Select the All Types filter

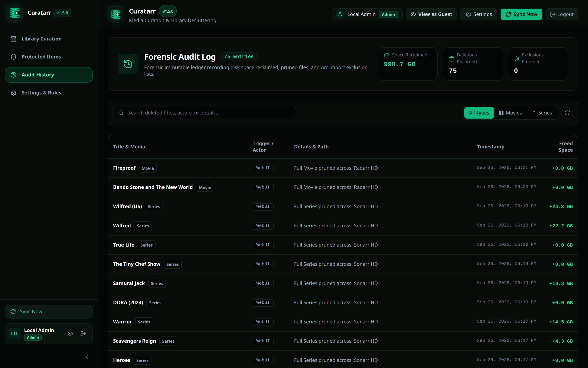click(479, 113)
